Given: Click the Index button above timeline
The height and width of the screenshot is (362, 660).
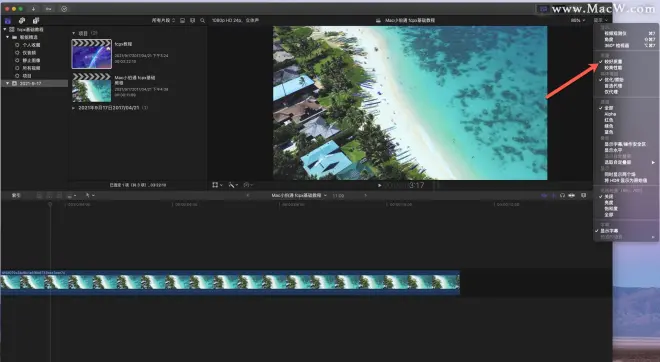Looking at the screenshot, I should pyautogui.click(x=16, y=195).
